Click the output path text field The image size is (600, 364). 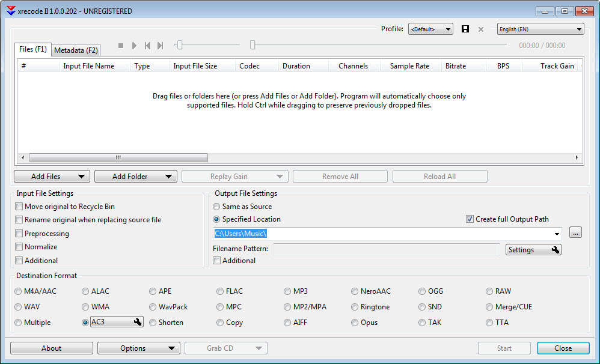382,234
